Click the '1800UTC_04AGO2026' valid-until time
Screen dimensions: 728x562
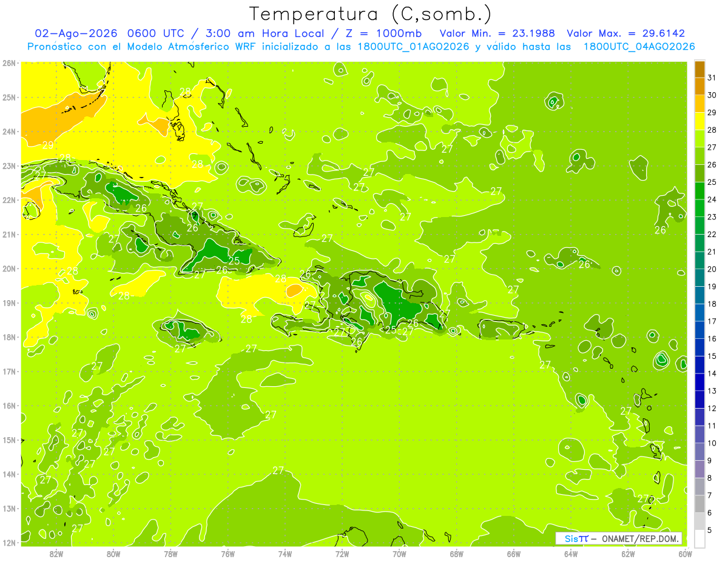[639, 47]
